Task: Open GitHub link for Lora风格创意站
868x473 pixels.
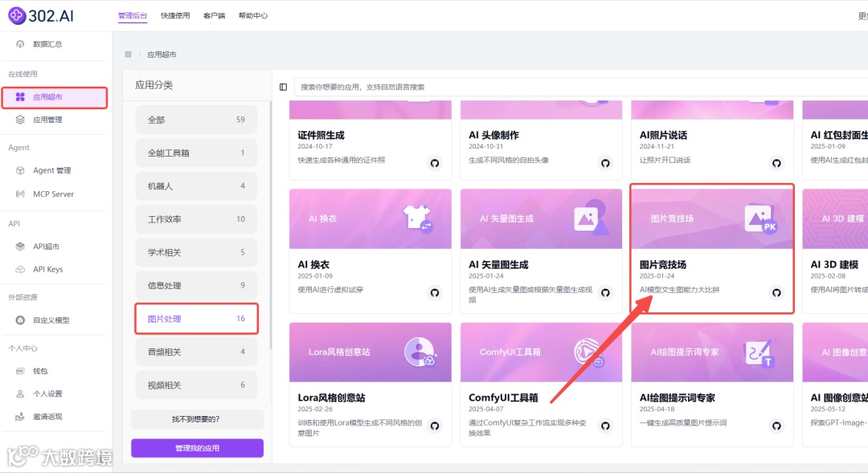Action: click(435, 426)
